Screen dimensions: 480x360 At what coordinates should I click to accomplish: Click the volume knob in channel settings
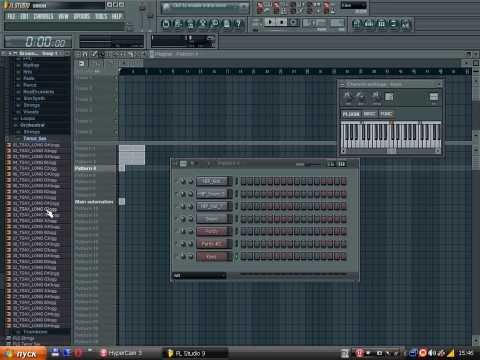click(361, 97)
